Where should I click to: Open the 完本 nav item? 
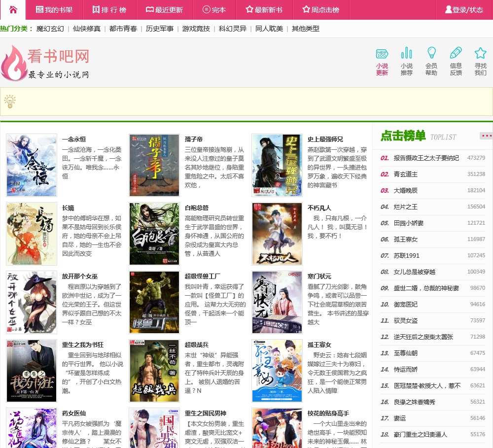point(214,10)
